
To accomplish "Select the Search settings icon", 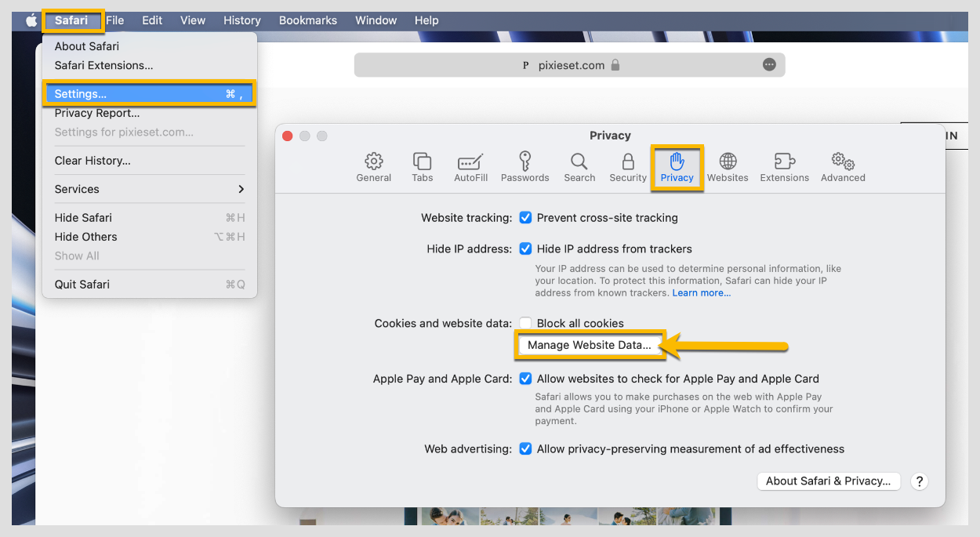I will click(x=579, y=167).
